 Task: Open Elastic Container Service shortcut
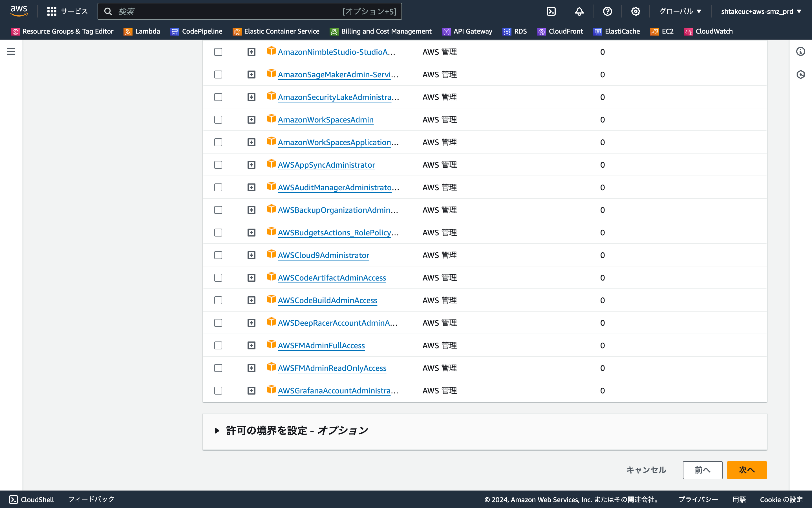276,31
